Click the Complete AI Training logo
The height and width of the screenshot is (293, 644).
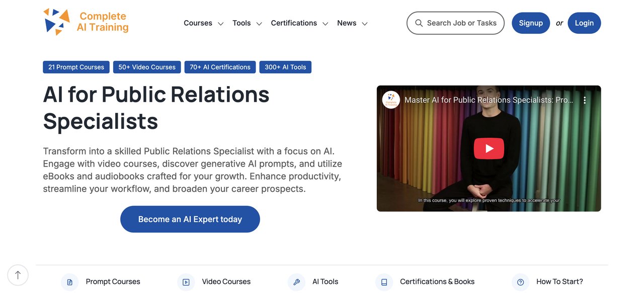[86, 22]
